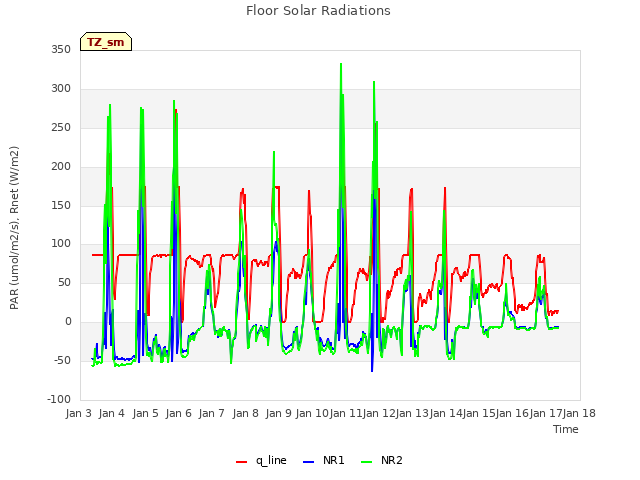
Task: Click the Jan 5 x-axis tick label
Action: click(145, 413)
